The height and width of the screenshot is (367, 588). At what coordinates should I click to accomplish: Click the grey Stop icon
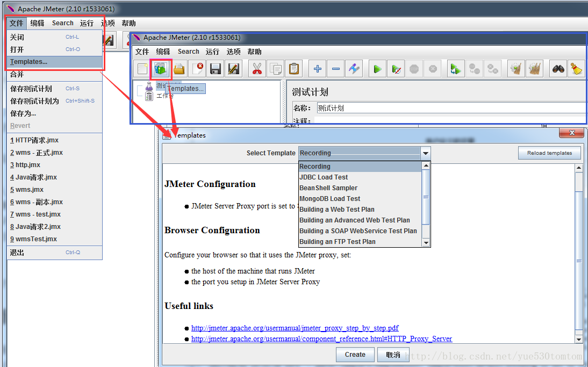click(414, 69)
